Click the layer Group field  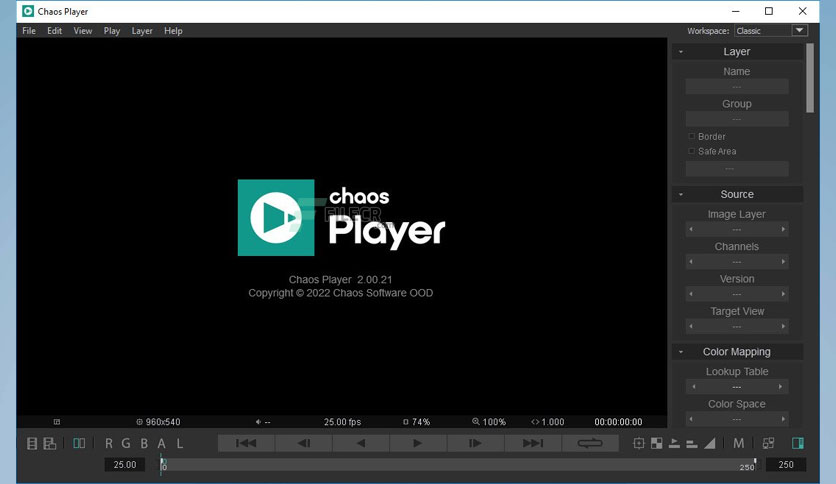coord(737,119)
